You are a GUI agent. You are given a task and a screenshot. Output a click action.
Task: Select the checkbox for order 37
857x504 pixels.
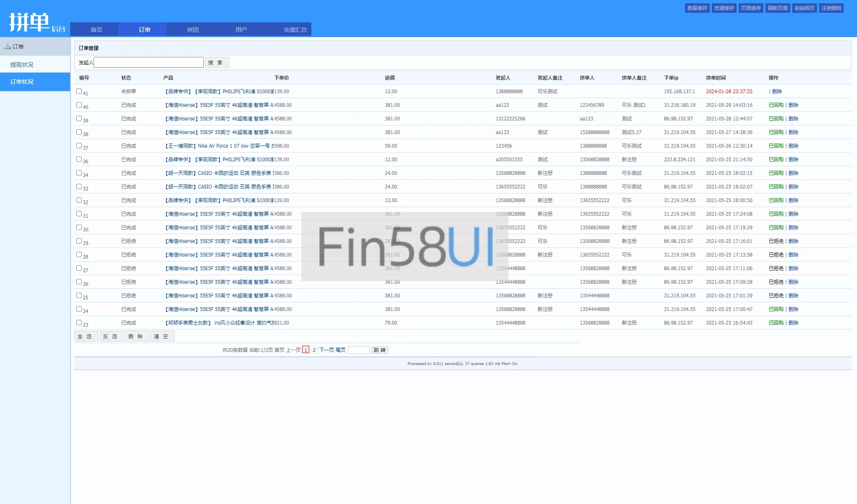tap(79, 146)
